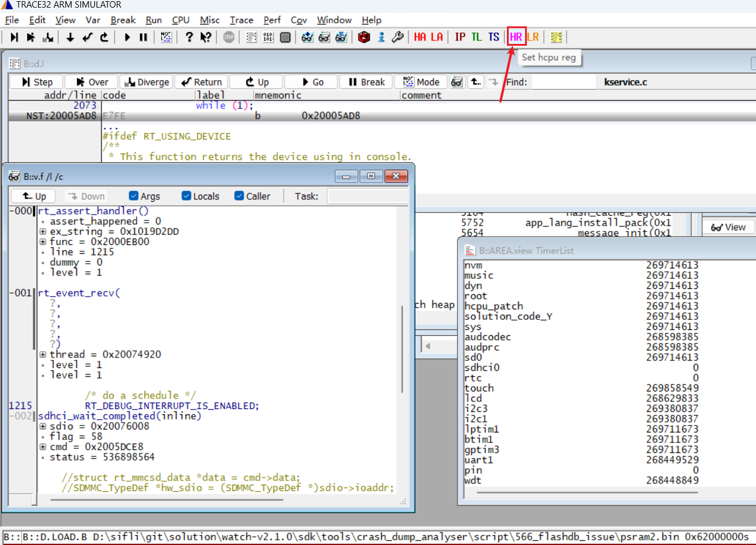Click the Break pause icon in main toolbar
The width and height of the screenshot is (756, 545).
pos(144,37)
